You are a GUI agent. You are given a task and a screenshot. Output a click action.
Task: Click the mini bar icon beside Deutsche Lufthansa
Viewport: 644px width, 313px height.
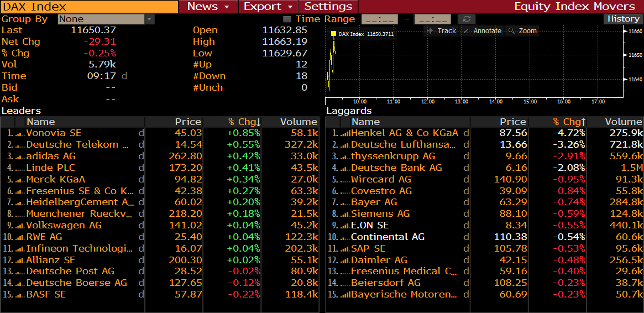point(345,145)
